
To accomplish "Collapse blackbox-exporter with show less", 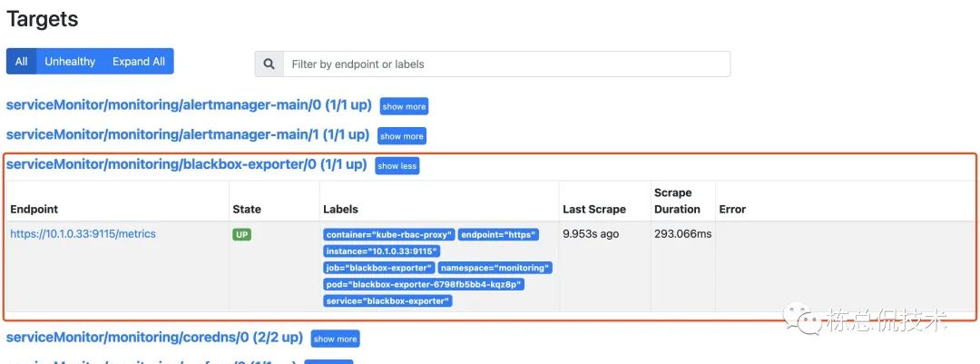I will [397, 166].
